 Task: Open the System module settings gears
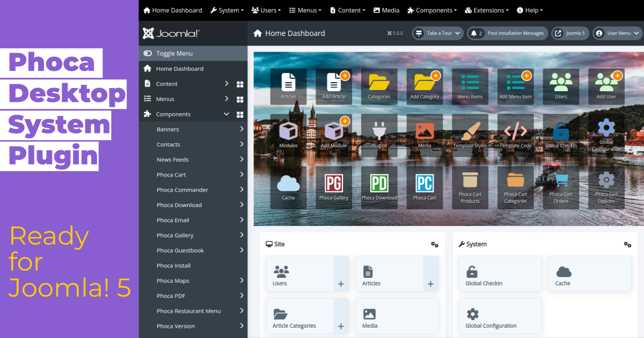point(627,245)
